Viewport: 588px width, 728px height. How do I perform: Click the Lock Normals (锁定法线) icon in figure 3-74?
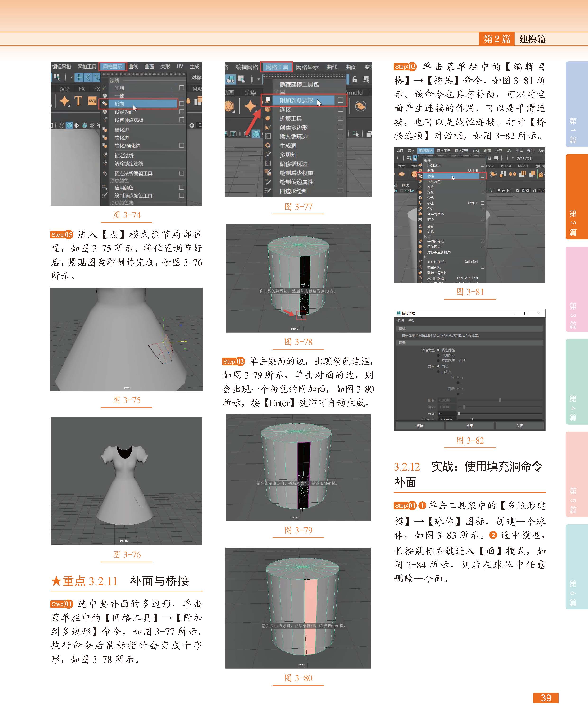coord(105,155)
